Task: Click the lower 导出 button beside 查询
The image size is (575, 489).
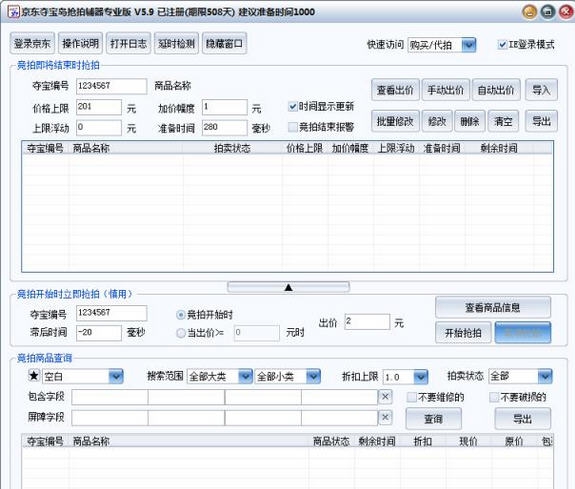Action: [x=523, y=419]
